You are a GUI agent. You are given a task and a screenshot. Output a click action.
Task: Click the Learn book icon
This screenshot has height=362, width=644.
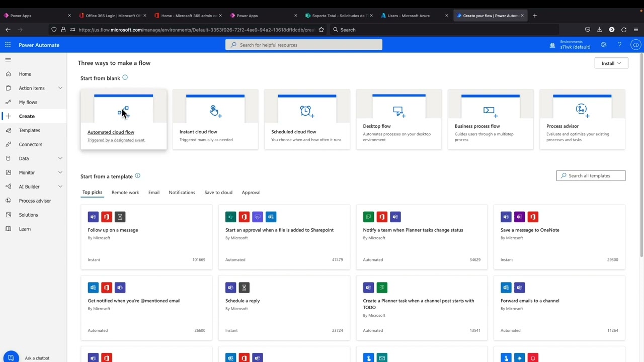pos(8,229)
